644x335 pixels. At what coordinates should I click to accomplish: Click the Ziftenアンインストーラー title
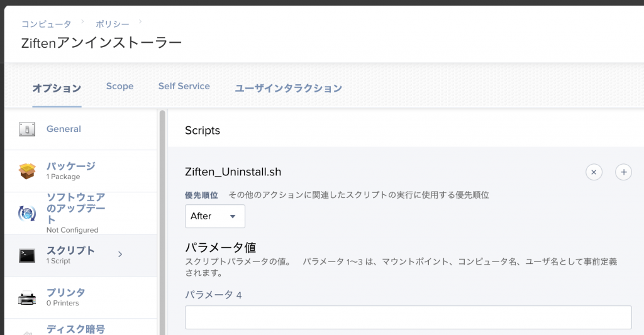click(x=101, y=43)
